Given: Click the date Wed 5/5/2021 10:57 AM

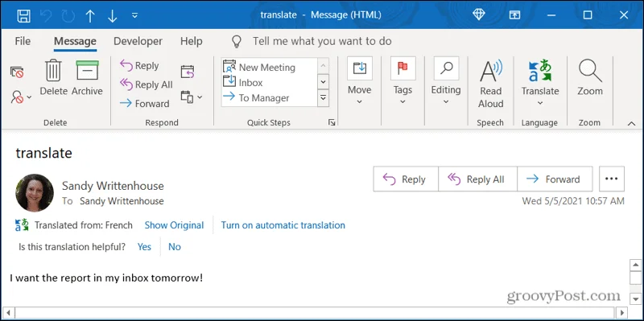Looking at the screenshot, I should (x=573, y=201).
